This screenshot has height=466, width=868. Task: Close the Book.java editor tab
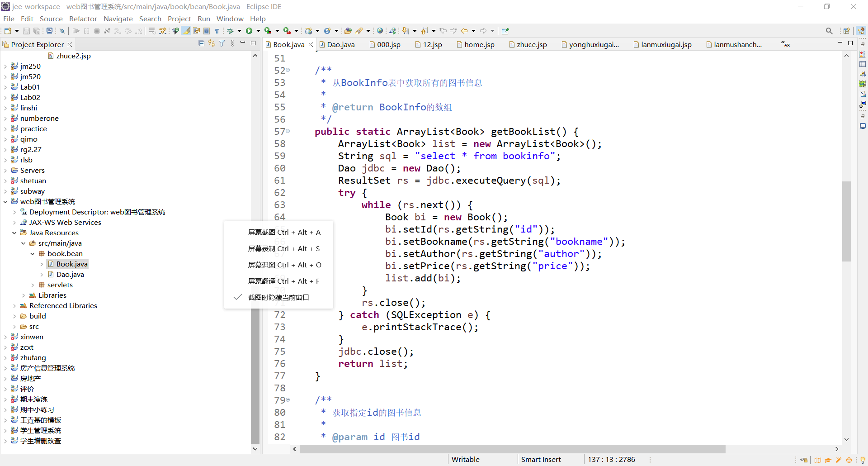[311, 44]
